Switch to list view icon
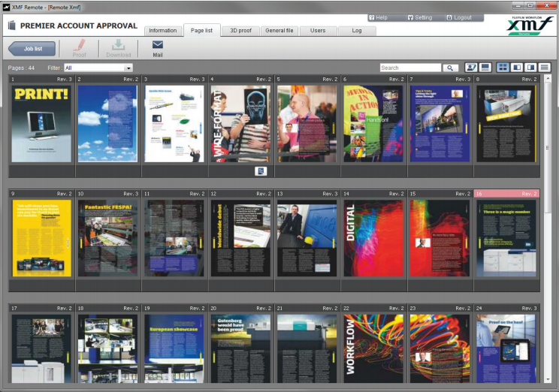The width and height of the screenshot is (559, 392). pyautogui.click(x=545, y=68)
